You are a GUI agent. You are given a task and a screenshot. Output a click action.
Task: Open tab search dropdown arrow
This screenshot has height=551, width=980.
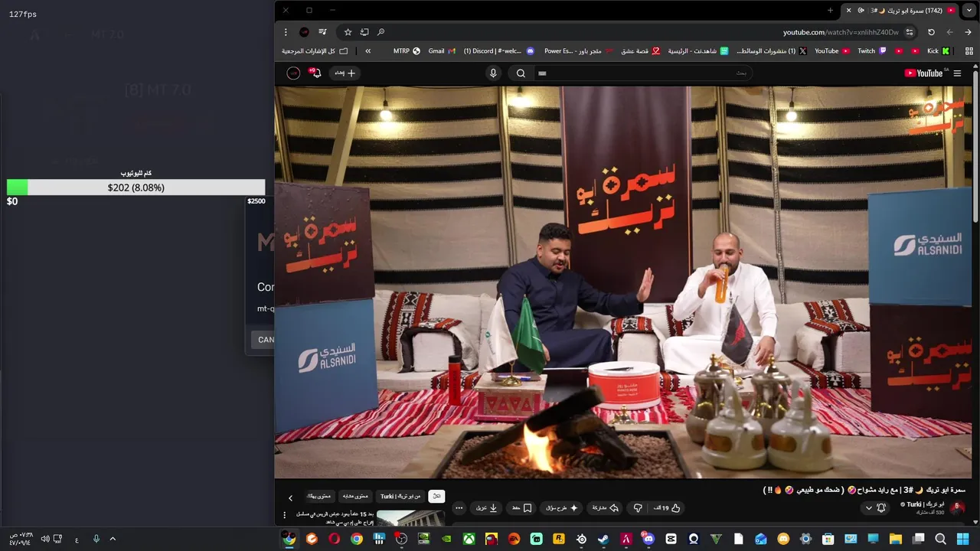pos(969,11)
